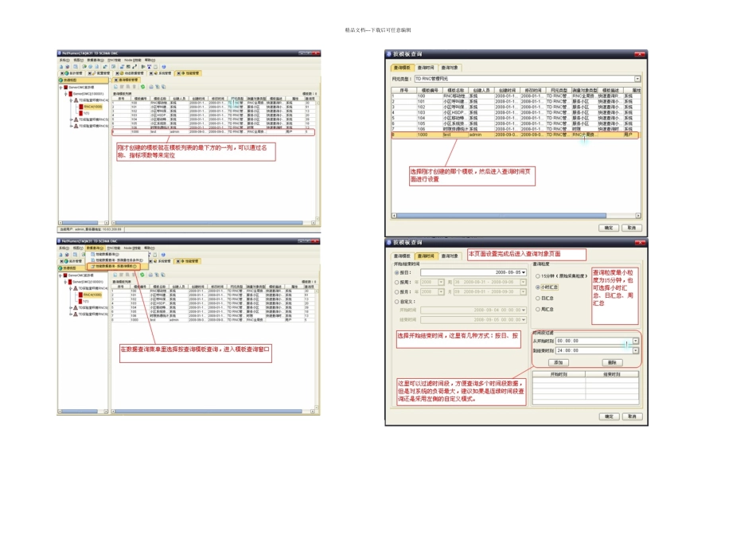Image resolution: width=756 pixels, height=535 pixels.
Task: Expand the TD实验室环境RNC6 tree node in window without open menu
Action: pyautogui.click(x=71, y=126)
